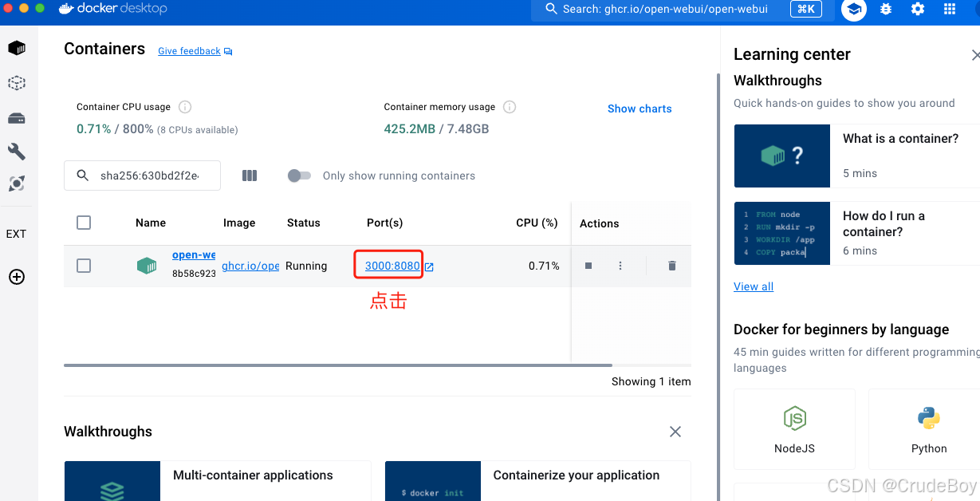
Task: Click the search bar in the header
Action: [683, 10]
